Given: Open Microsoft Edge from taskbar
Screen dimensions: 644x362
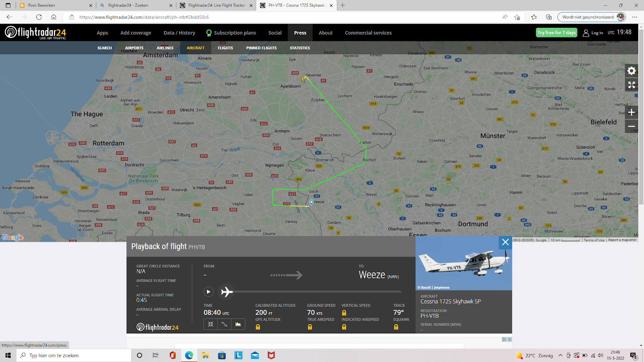Looking at the screenshot, I should tap(189, 356).
